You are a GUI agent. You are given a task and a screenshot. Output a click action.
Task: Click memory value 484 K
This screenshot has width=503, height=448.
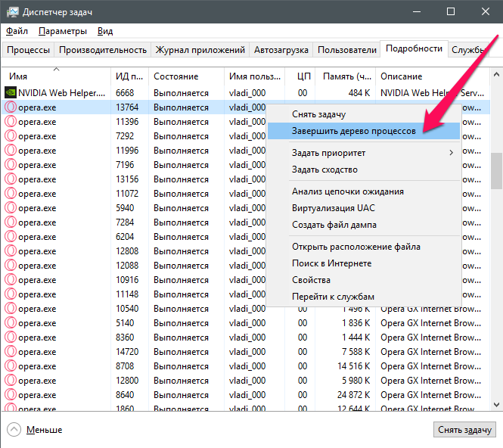[x=359, y=93]
